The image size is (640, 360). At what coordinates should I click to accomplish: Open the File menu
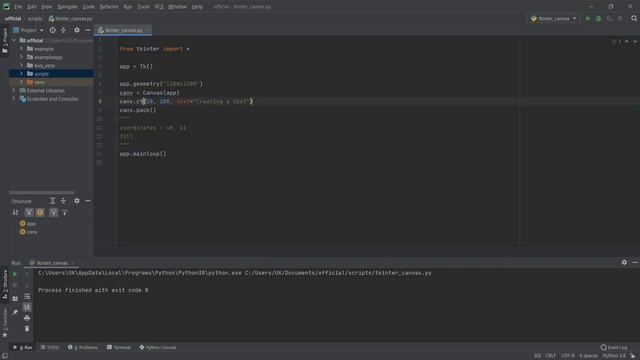(18, 7)
